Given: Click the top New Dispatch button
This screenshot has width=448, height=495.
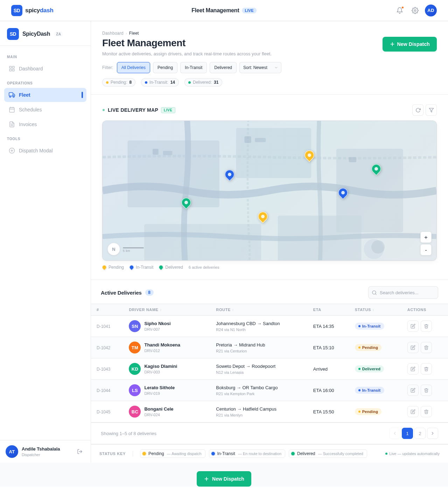Looking at the screenshot, I should pos(409,44).
